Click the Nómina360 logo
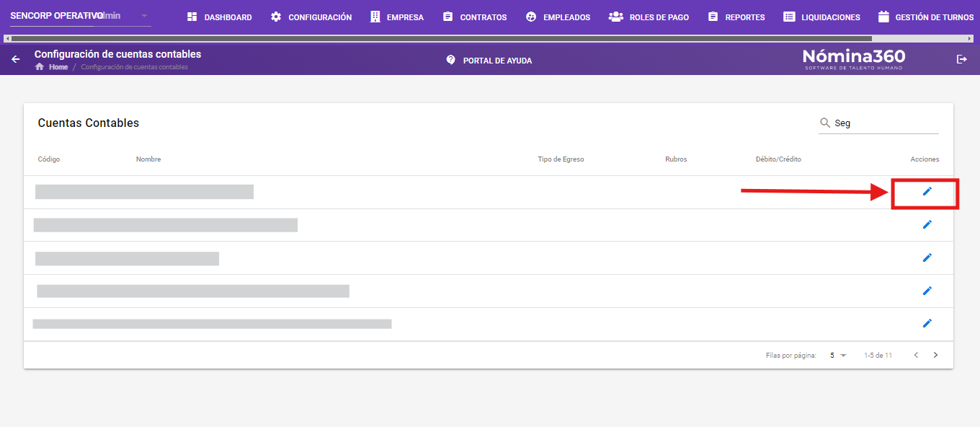 [x=854, y=59]
